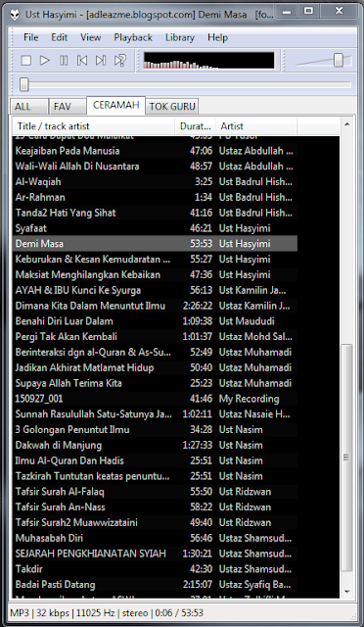364x627 pixels.
Task: Select '3 Golongan Penuntut Ilmu' track
Action: (155, 430)
